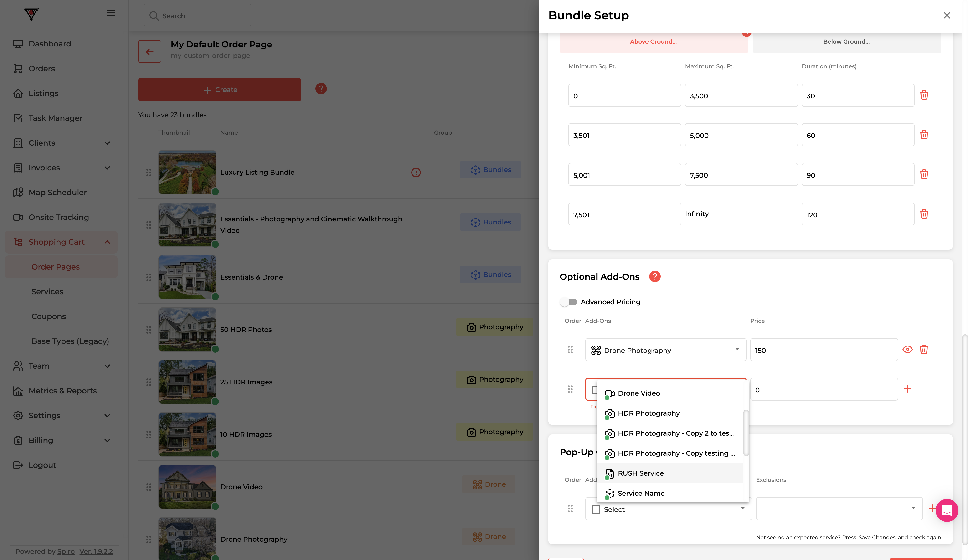The image size is (968, 560).
Task: Delete the 0 to 3,500 sq ft row
Action: (924, 95)
